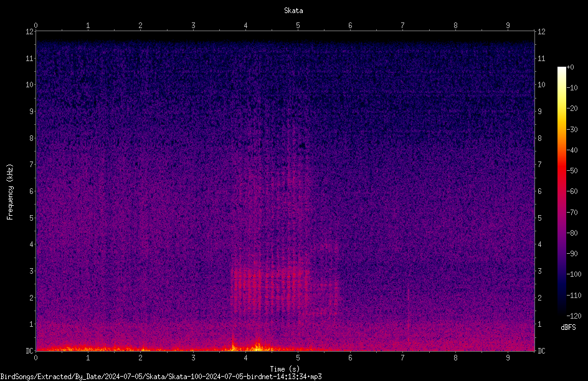The height and width of the screenshot is (381, 588).
Task: Click the "-80" colorbar label
Action: pos(572,233)
